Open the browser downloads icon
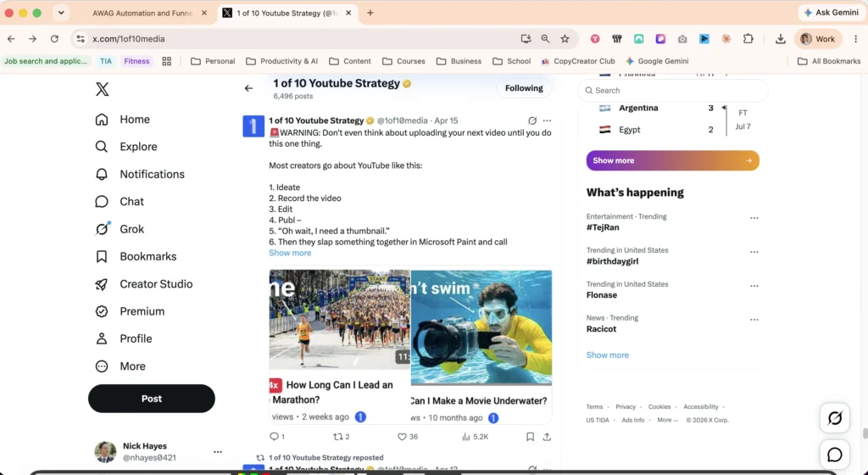Viewport: 868px width, 475px height. coord(781,39)
